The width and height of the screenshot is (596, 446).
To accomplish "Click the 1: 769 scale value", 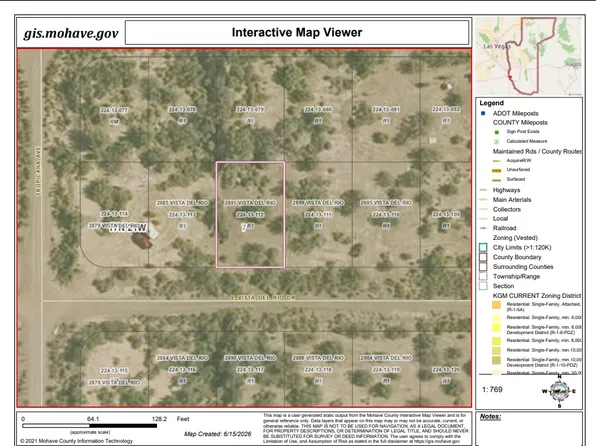I will 492,389.
